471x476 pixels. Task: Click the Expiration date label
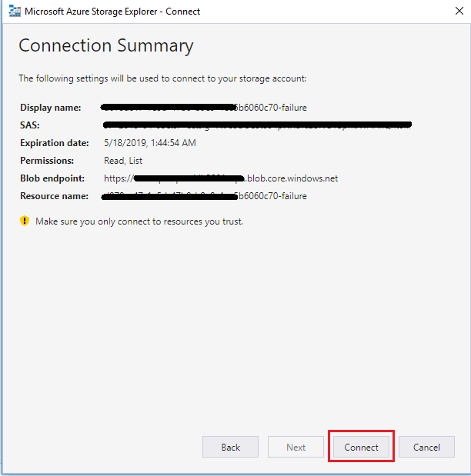click(x=55, y=143)
